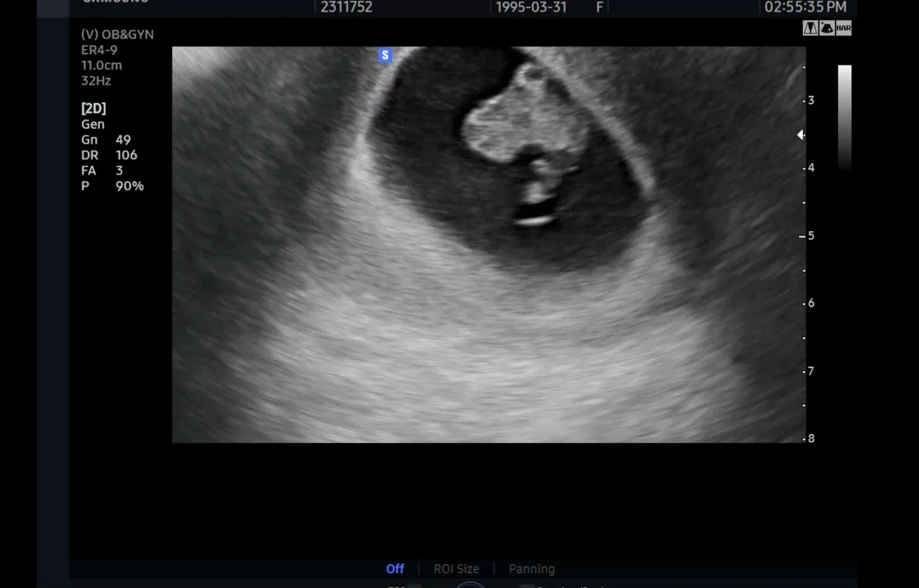Image resolution: width=919 pixels, height=588 pixels.
Task: Select the Off option
Action: [x=395, y=569]
